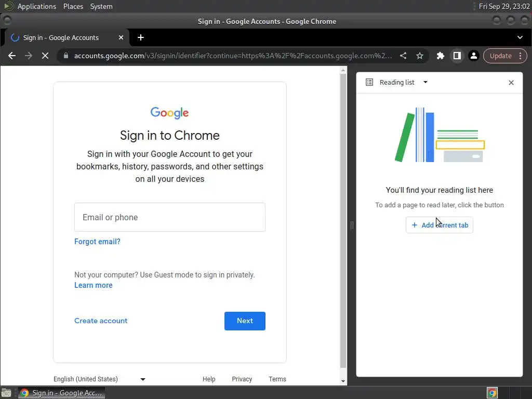
Task: Click the Reading list panel icon
Action: pos(369,82)
